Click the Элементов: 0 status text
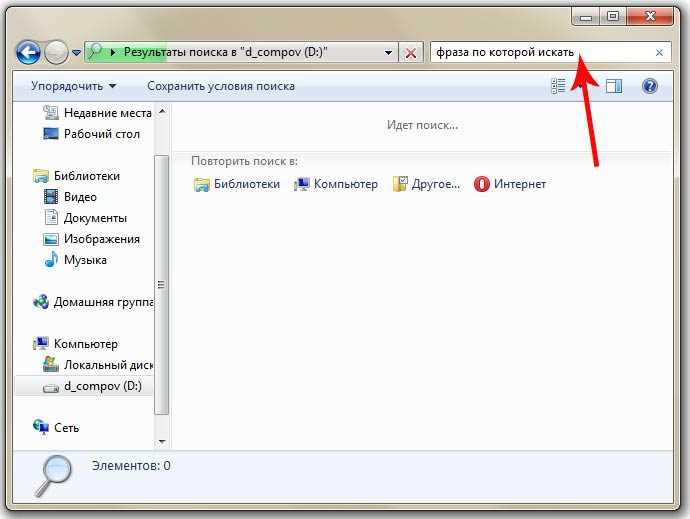This screenshot has width=690, height=519. pyautogui.click(x=131, y=466)
